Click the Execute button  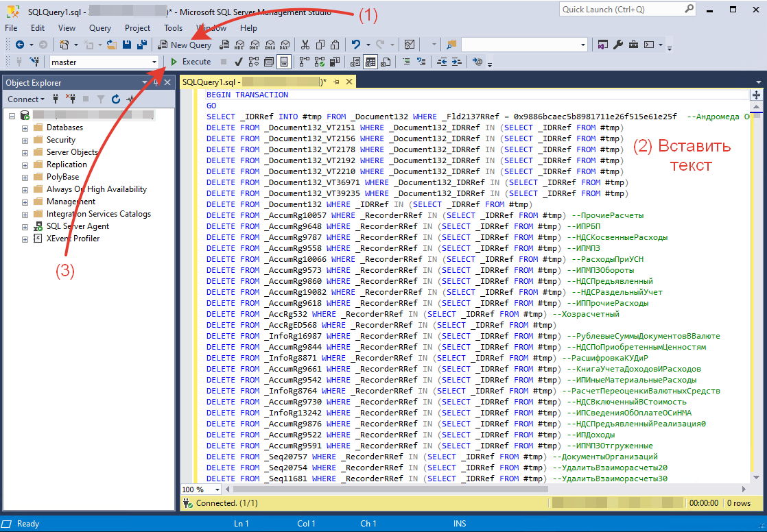tap(191, 62)
